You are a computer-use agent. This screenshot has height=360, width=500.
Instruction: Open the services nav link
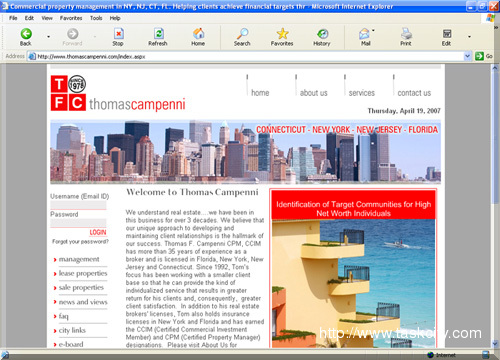pyautogui.click(x=362, y=93)
